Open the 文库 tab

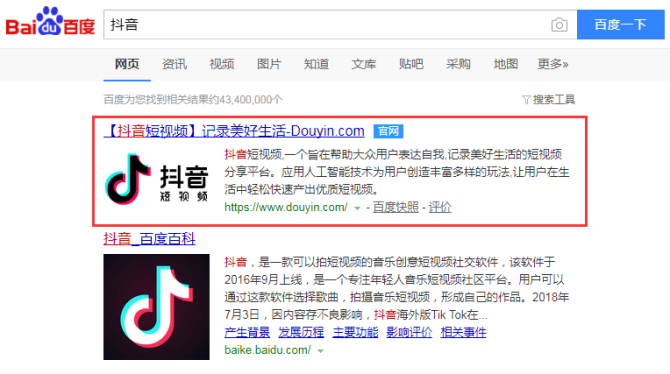[x=364, y=64]
